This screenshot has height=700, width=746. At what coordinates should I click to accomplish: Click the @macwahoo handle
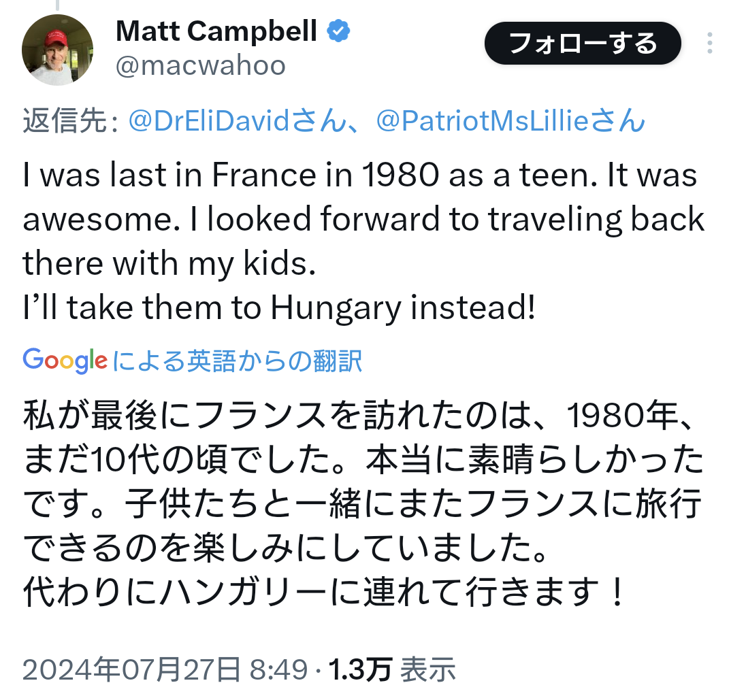[201, 65]
